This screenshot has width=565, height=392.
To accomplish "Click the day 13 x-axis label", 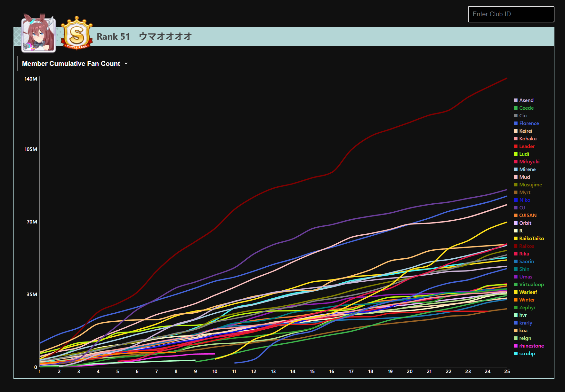I will [273, 372].
